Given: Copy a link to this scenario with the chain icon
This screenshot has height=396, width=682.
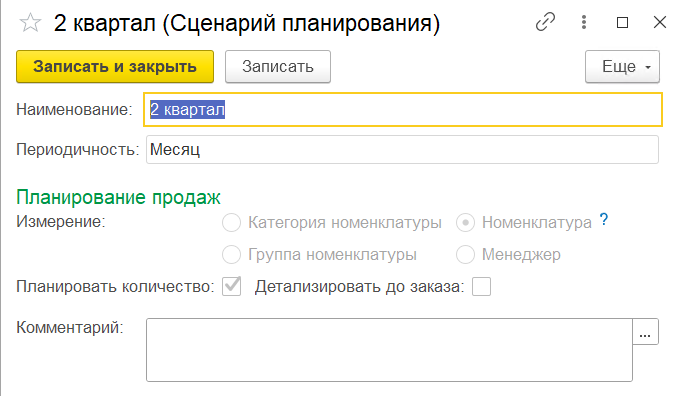Looking at the screenshot, I should [545, 22].
